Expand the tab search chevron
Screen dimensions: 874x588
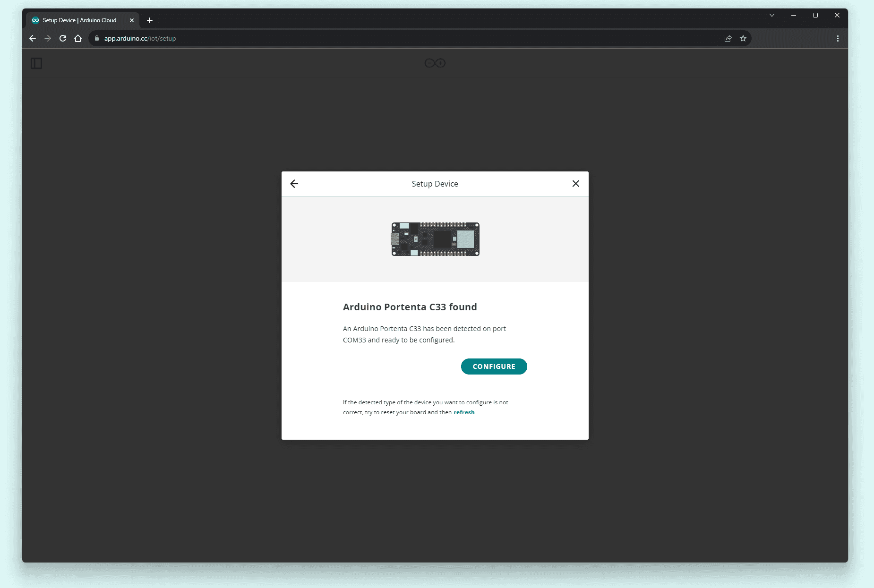coord(772,15)
